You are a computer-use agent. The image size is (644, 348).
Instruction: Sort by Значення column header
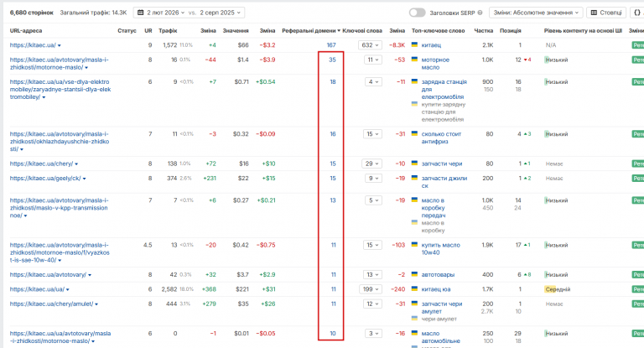click(x=236, y=31)
